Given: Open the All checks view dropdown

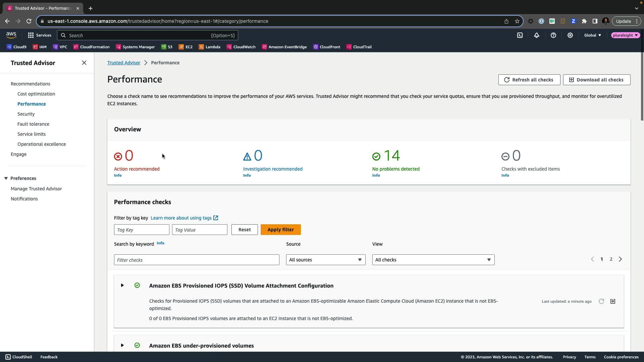Looking at the screenshot, I should point(433,260).
